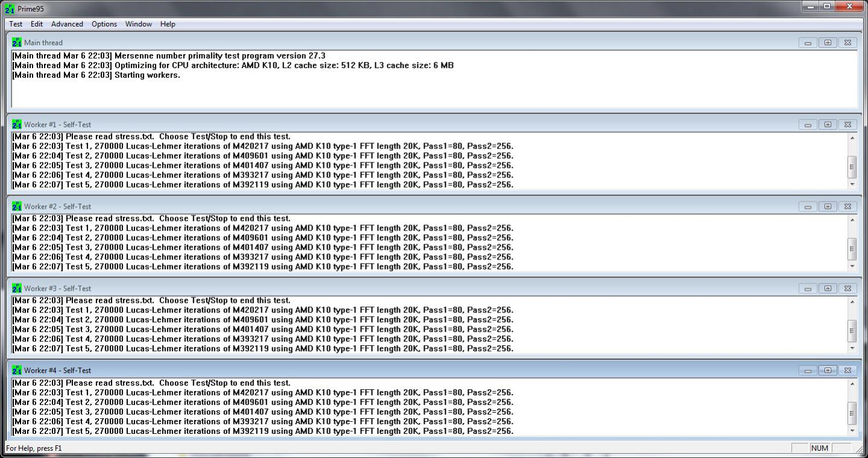This screenshot has height=458, width=868.
Task: Maximize the Worker #2 child window
Action: pos(828,206)
